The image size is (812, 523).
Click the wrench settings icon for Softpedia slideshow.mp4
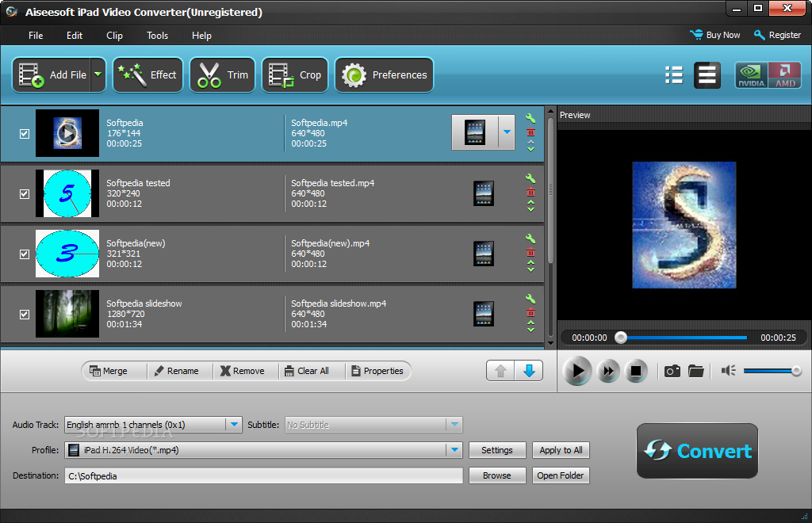530,299
